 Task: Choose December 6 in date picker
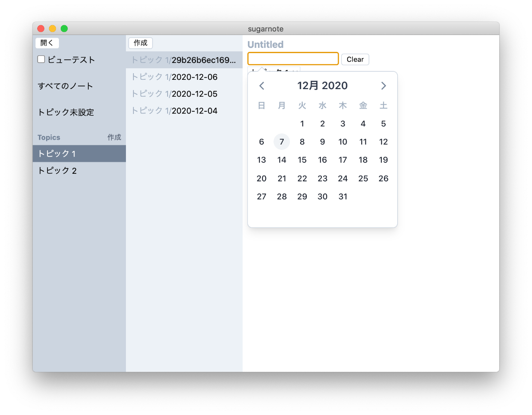click(262, 142)
